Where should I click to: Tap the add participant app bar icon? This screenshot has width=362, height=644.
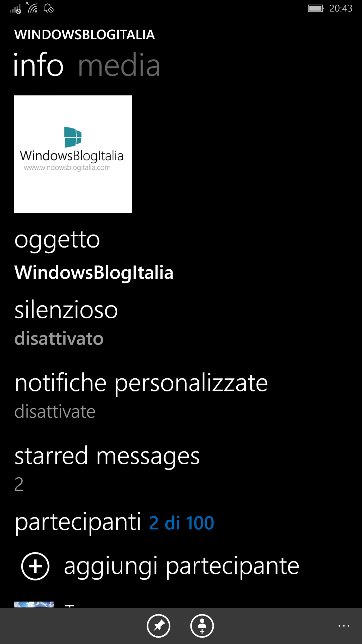click(202, 626)
